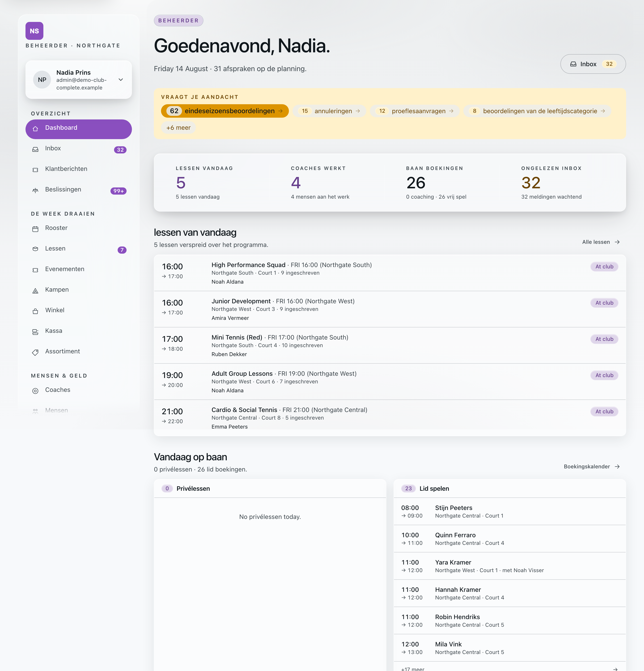Open 12 proeflesaanvragen chip
644x671 pixels.
(x=415, y=111)
